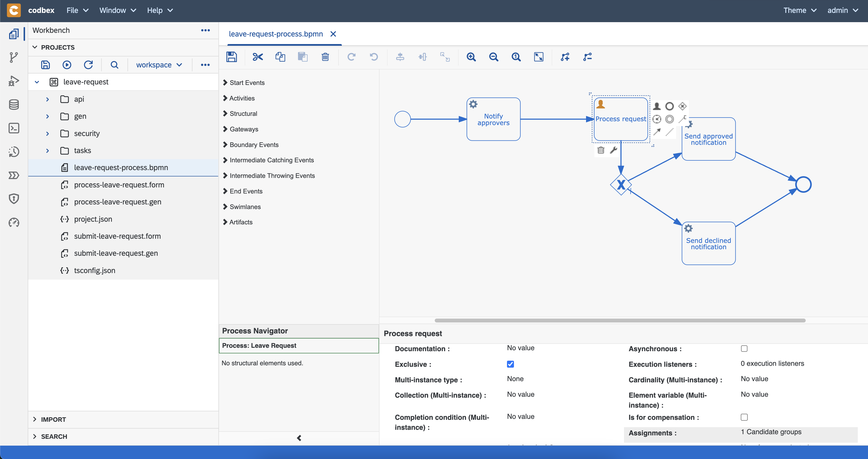868x459 pixels.
Task: Toggle the Is for compensation checkbox
Action: coord(744,417)
